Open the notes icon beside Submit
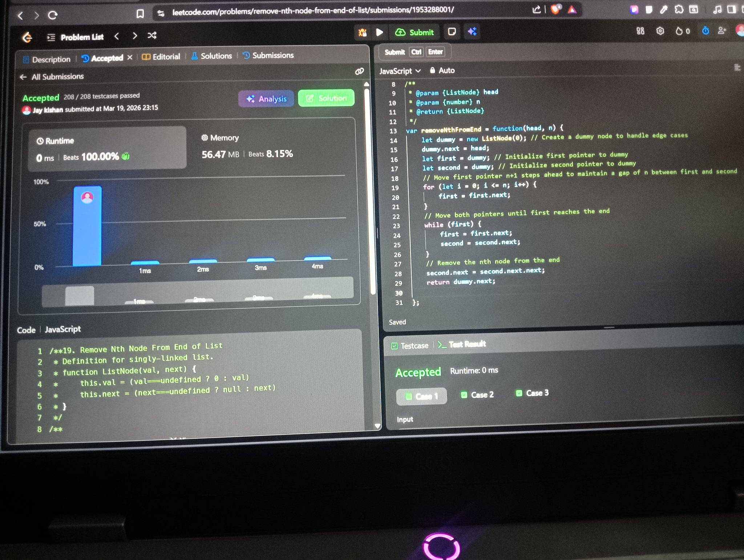The width and height of the screenshot is (744, 560). click(x=452, y=32)
